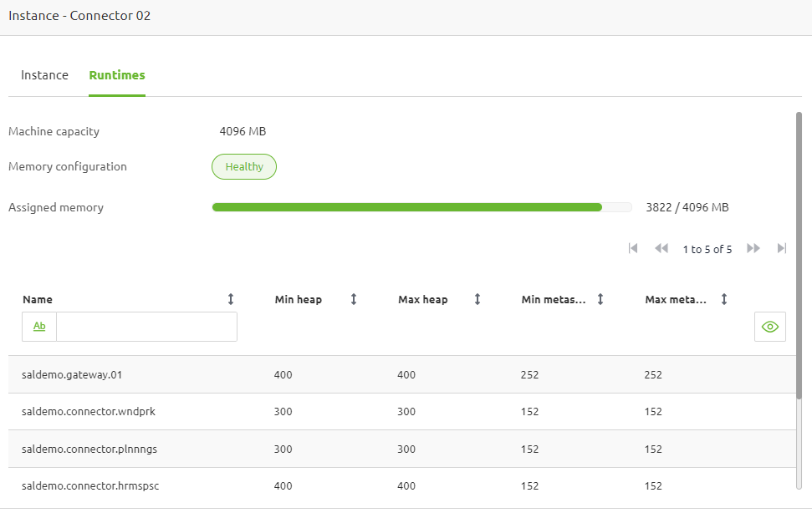
Task: Click the Healthy status badge
Action: coord(244,166)
